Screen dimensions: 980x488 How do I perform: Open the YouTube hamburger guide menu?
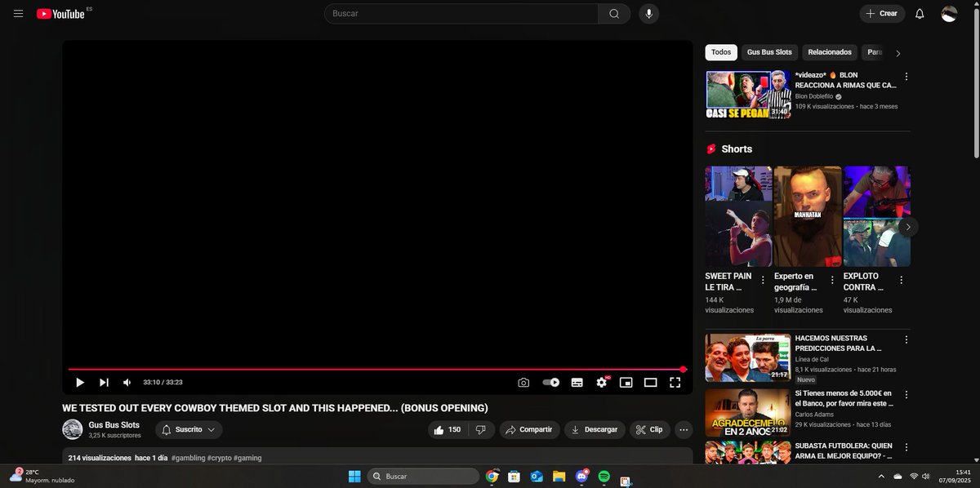click(x=18, y=13)
